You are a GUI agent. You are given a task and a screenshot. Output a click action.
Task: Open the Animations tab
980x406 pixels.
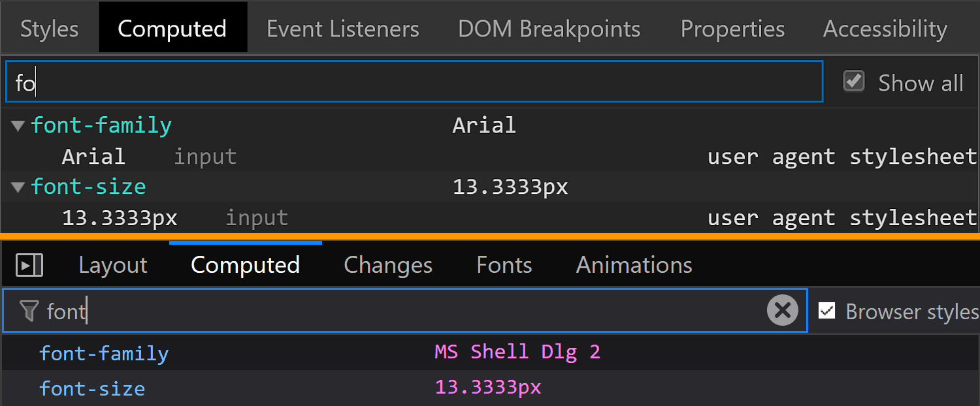(x=634, y=265)
